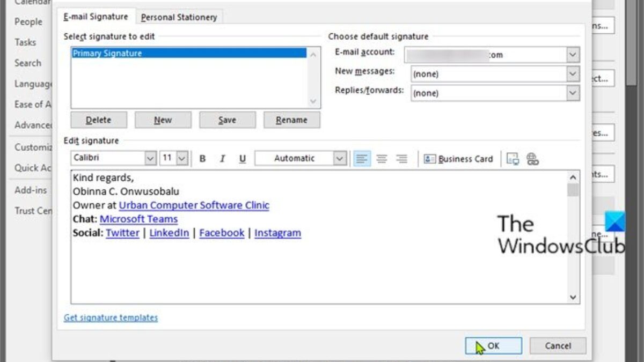The width and height of the screenshot is (644, 362).
Task: Open Advanced category in Options window
Action: [x=33, y=125]
